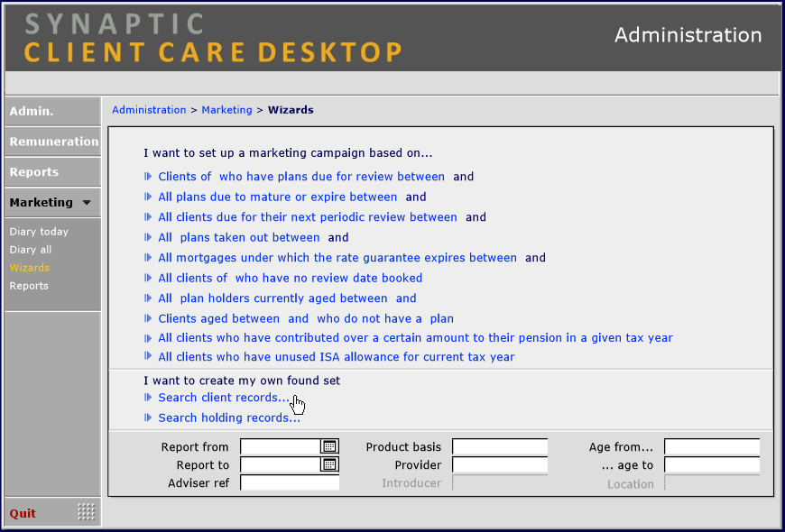Go to Marketing in the breadcrumb
The width and height of the screenshot is (785, 532).
click(226, 110)
